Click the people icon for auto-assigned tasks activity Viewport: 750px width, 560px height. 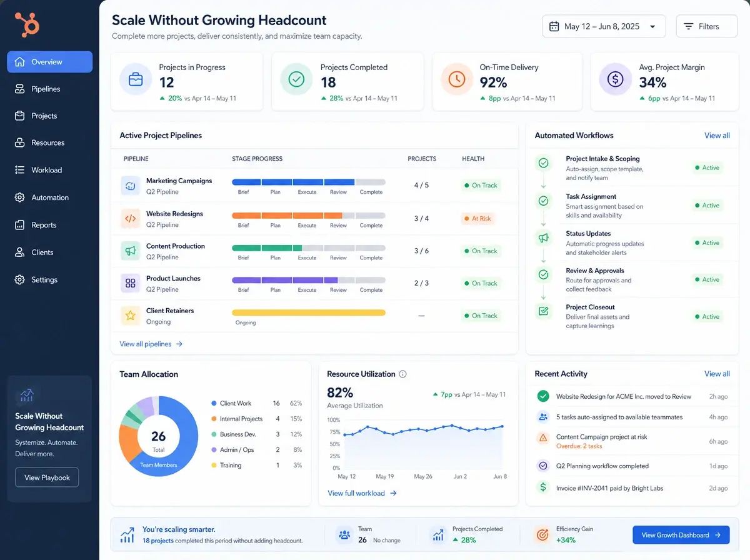point(543,417)
